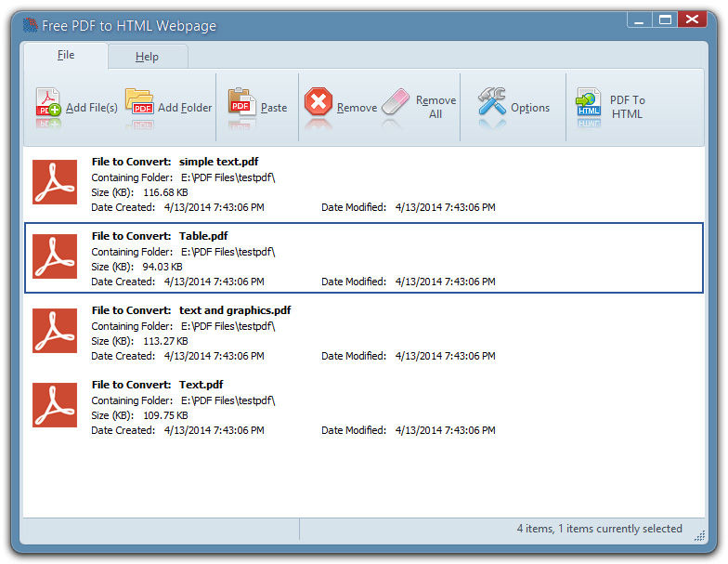Select the file name text and graphics.pdf
The height and width of the screenshot is (564, 728).
point(235,310)
